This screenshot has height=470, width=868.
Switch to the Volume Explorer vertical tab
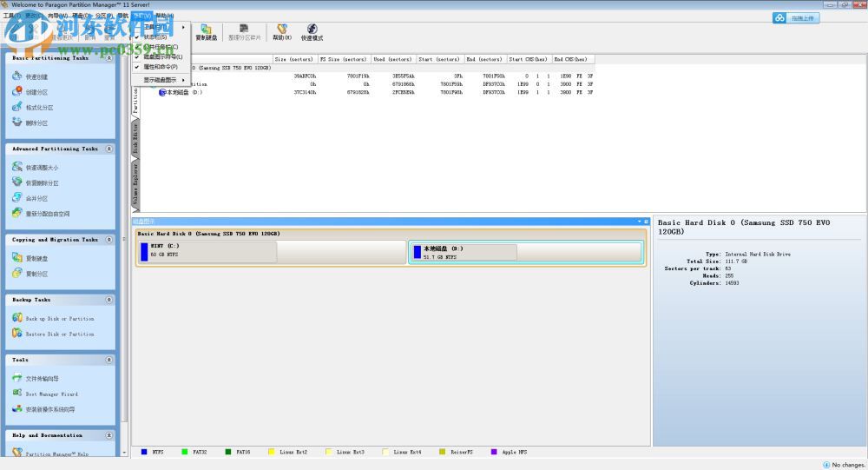click(x=135, y=184)
